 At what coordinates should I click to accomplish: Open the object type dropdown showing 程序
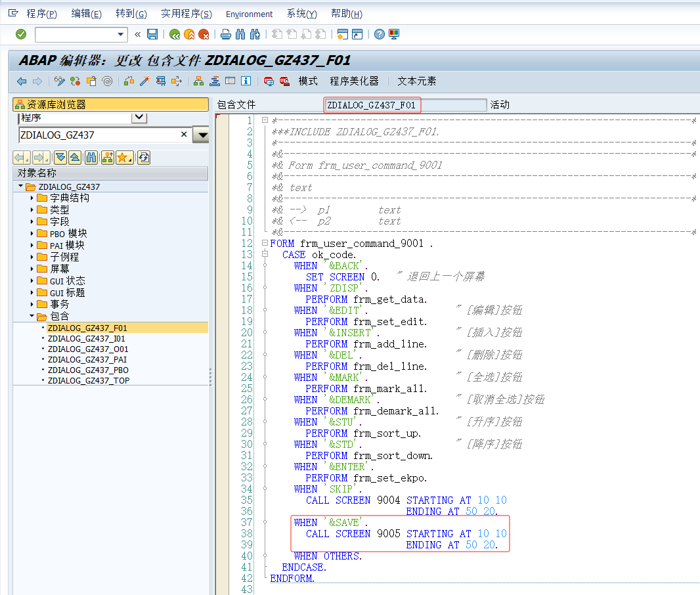click(139, 117)
